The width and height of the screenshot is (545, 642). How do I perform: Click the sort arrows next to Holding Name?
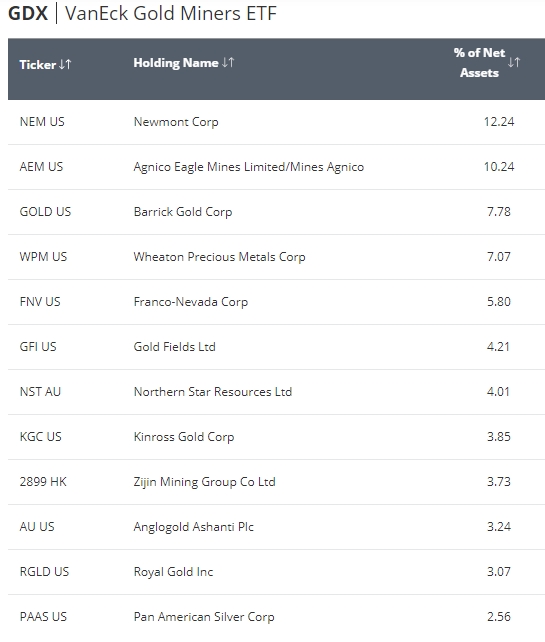pos(228,62)
